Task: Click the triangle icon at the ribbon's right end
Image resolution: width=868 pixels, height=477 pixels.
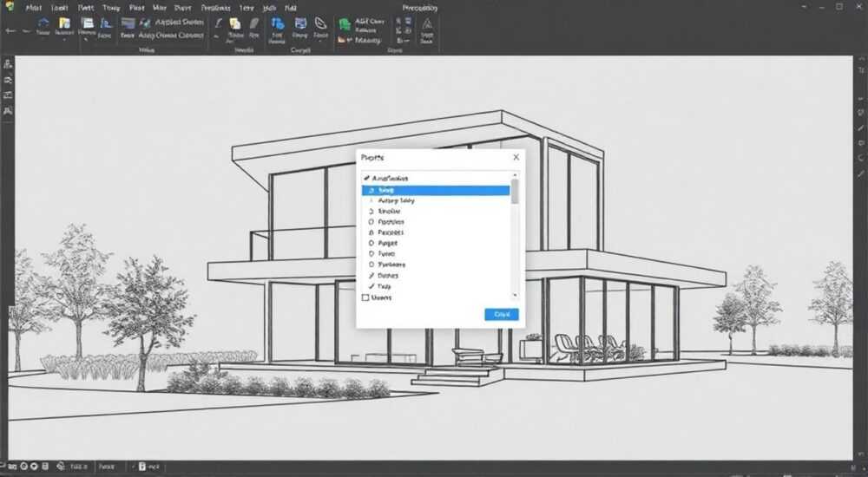Action: pos(427,23)
